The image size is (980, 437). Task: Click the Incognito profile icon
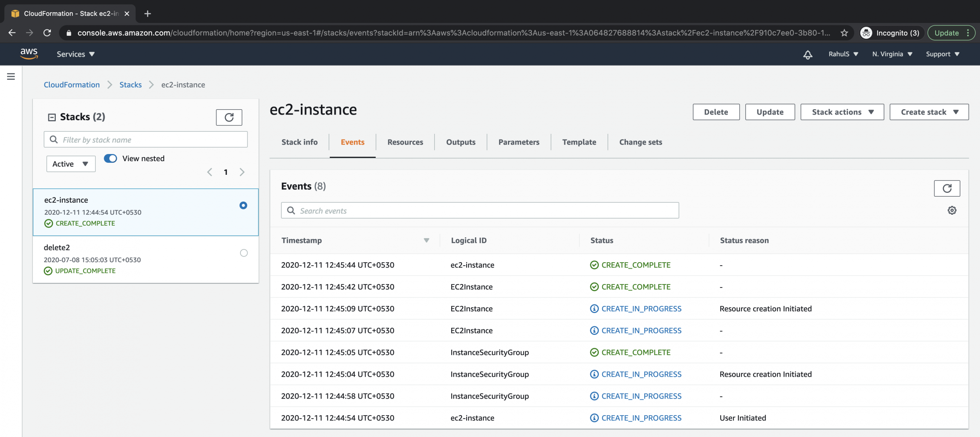(866, 33)
